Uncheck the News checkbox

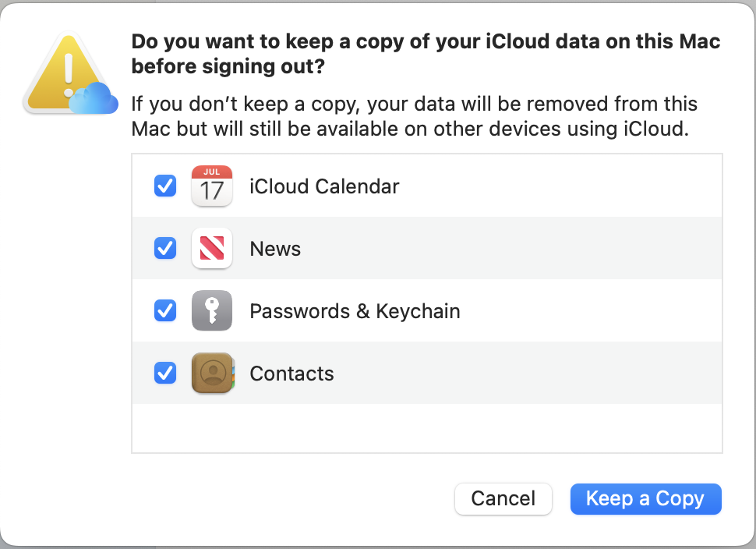coord(165,249)
